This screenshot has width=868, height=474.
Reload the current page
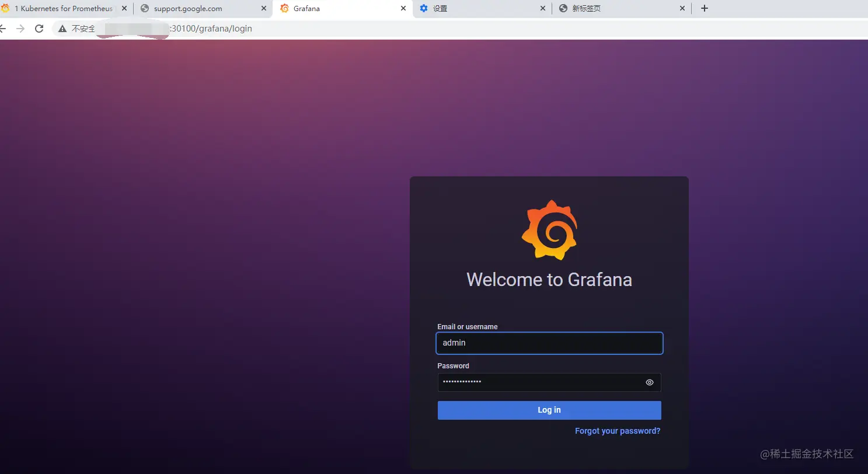[39, 28]
